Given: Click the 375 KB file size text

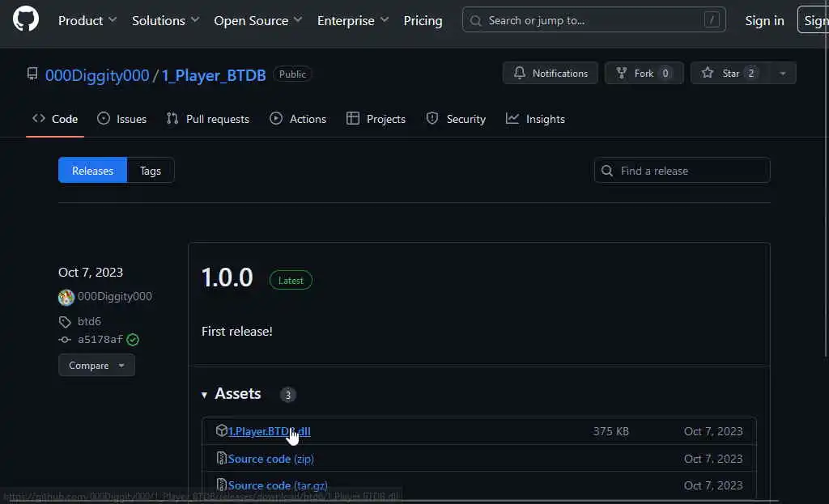Looking at the screenshot, I should pyautogui.click(x=610, y=431).
